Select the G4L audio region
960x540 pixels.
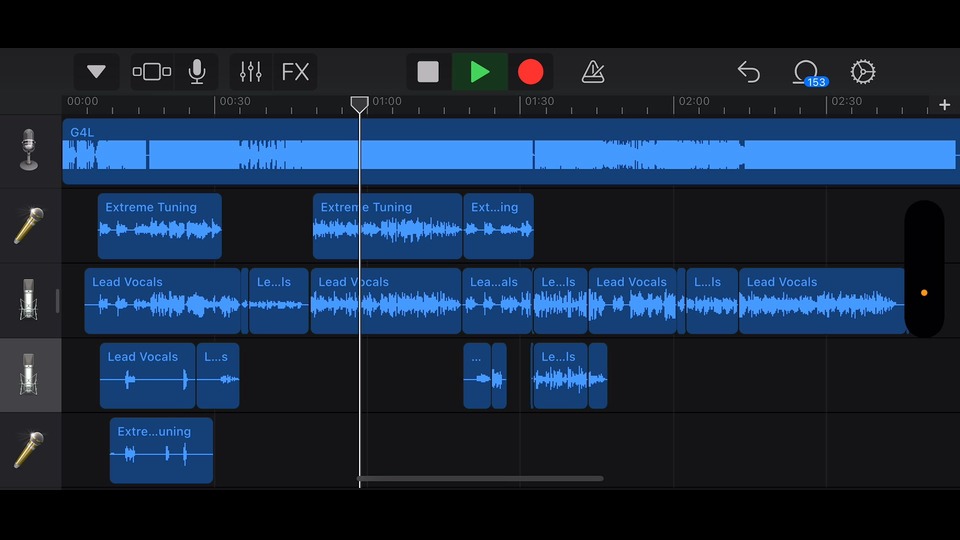[511, 151]
